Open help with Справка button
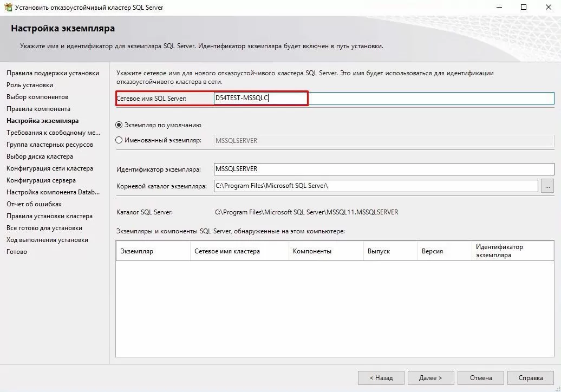 [x=531, y=378]
